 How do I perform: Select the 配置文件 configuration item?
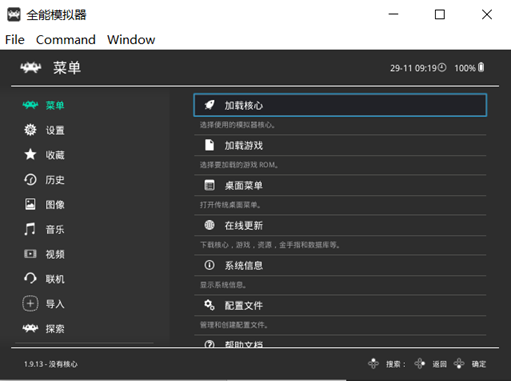pyautogui.click(x=340, y=305)
